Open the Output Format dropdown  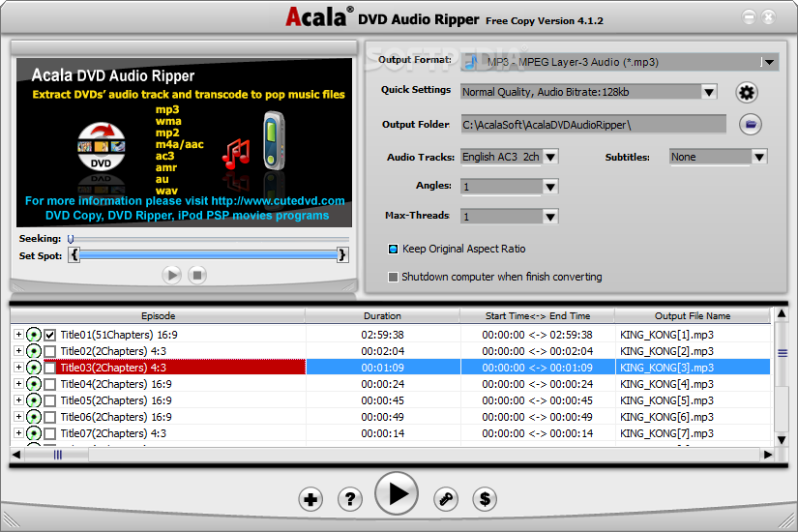coord(769,62)
